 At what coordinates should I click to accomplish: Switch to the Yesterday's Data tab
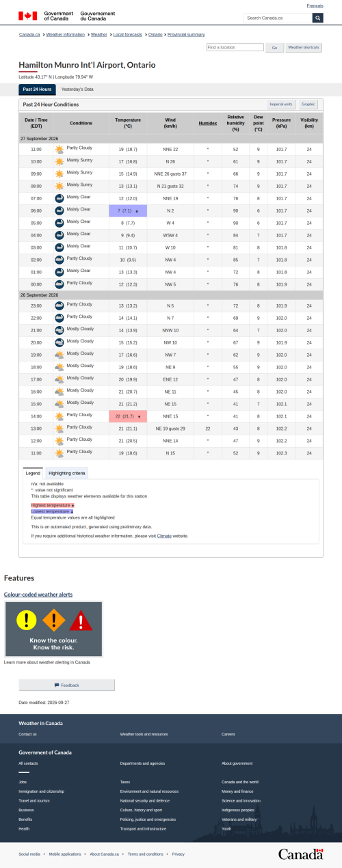[x=77, y=90]
